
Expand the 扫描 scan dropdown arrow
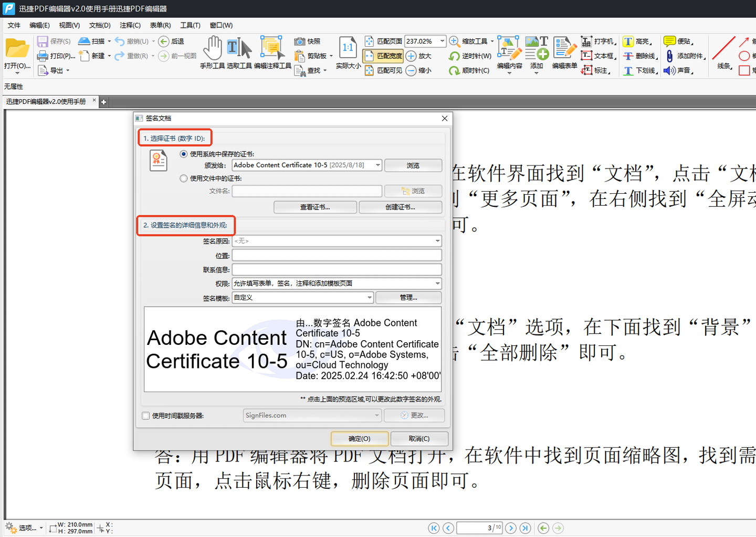(109, 41)
